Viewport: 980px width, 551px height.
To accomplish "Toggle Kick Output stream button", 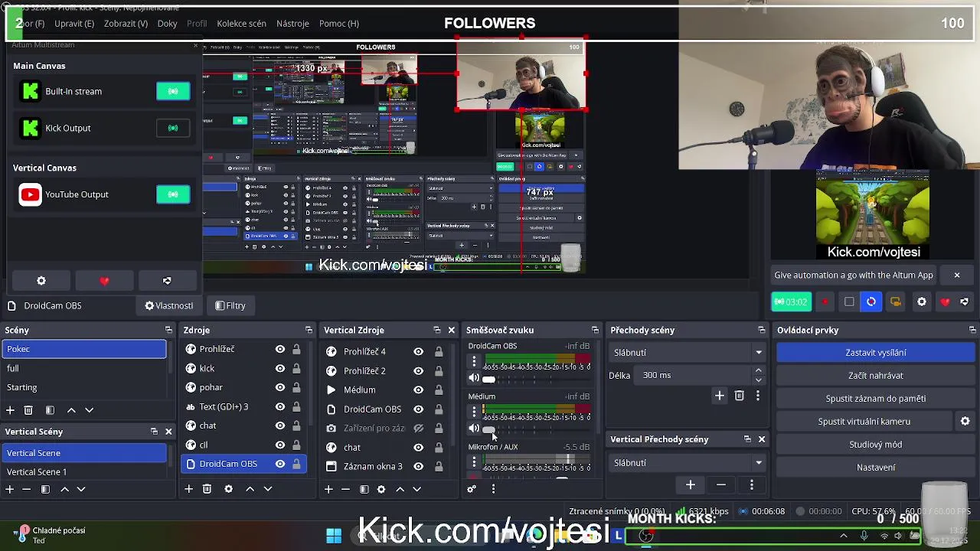I will pyautogui.click(x=173, y=128).
